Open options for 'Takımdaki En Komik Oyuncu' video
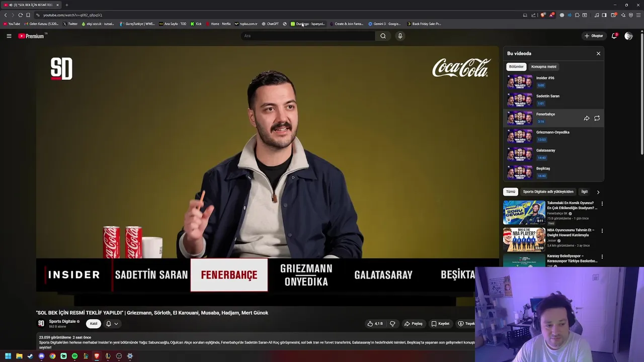Viewport: 644px width, 362px height. click(602, 204)
